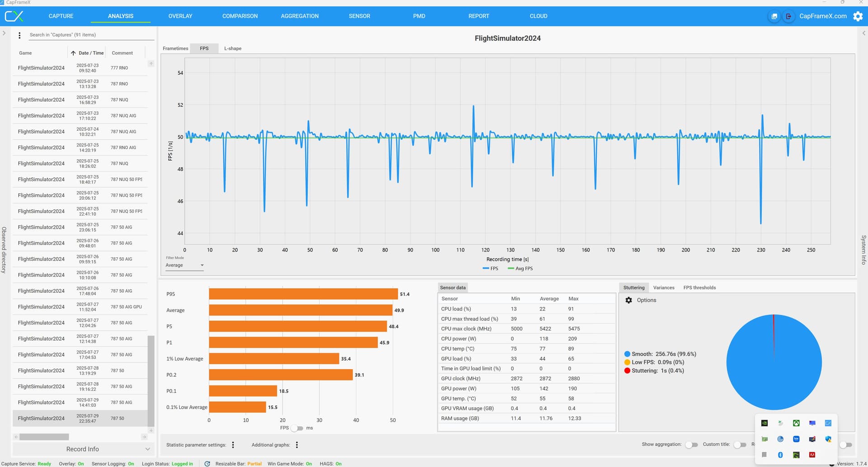Click the blue monitor tray icon

tap(812, 423)
